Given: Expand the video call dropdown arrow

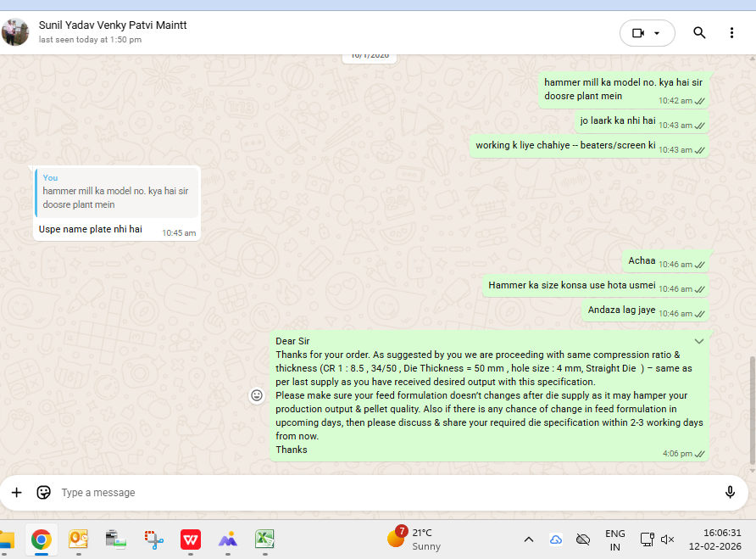Looking at the screenshot, I should point(657,33).
